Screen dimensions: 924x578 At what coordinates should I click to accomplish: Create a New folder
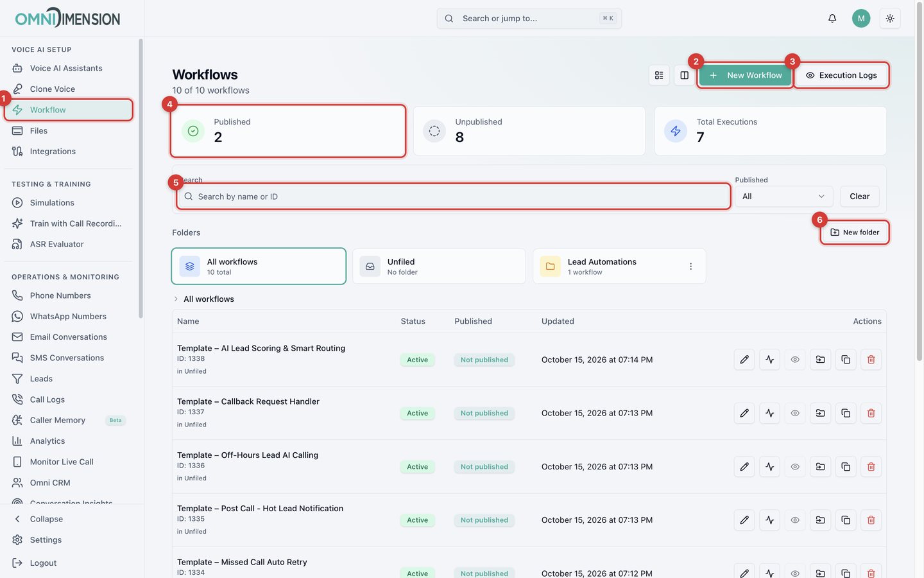(855, 232)
